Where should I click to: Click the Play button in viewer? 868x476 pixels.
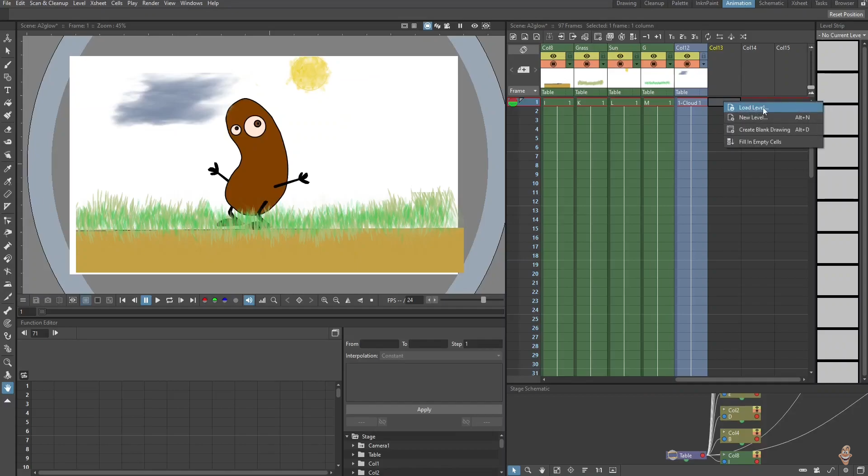pos(158,300)
